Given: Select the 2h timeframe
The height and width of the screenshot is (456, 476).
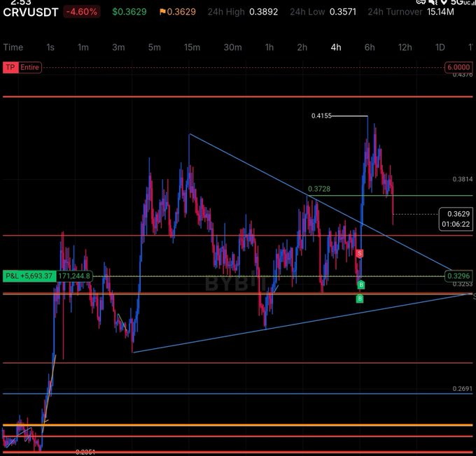Looking at the screenshot, I should (x=302, y=48).
